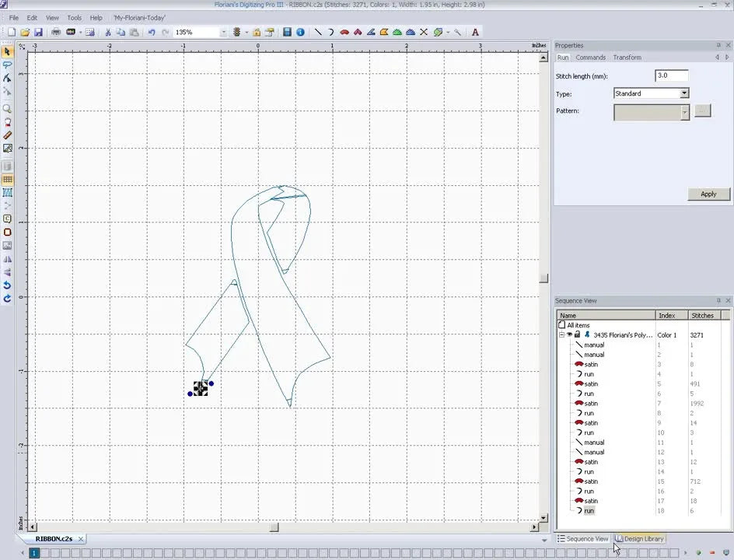Activate the shape point edit tool
The height and width of the screenshot is (560, 734).
[7, 79]
